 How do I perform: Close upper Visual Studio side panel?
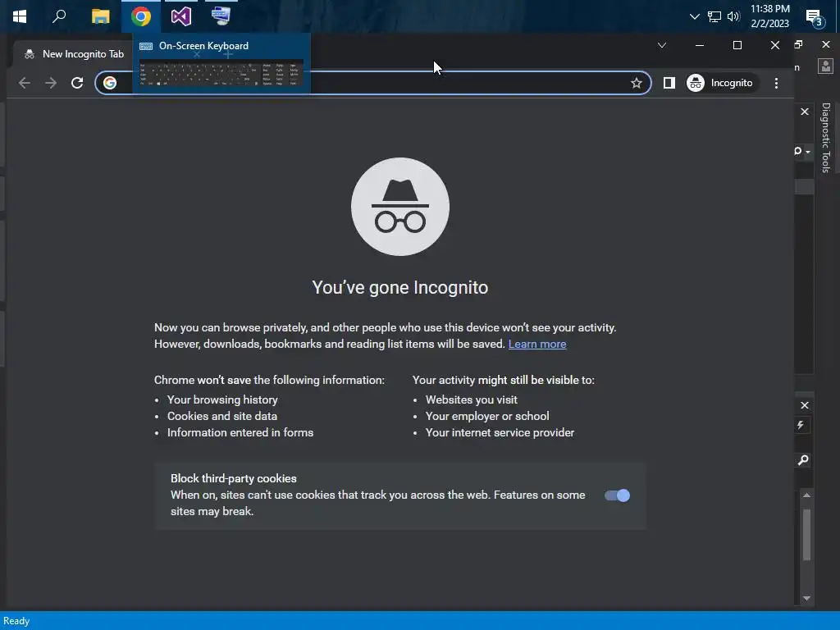coord(804,112)
